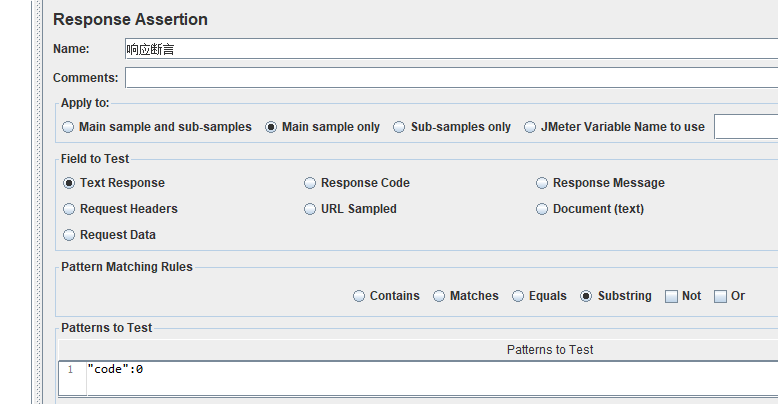This screenshot has width=778, height=404.
Task: Choose 'URL Sampled' field radio button
Action: pyautogui.click(x=310, y=209)
